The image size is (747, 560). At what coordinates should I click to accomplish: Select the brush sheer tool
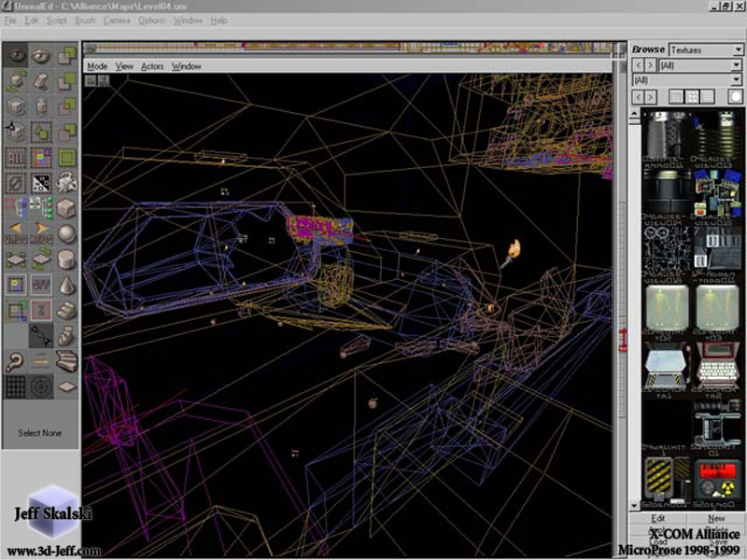(x=41, y=81)
